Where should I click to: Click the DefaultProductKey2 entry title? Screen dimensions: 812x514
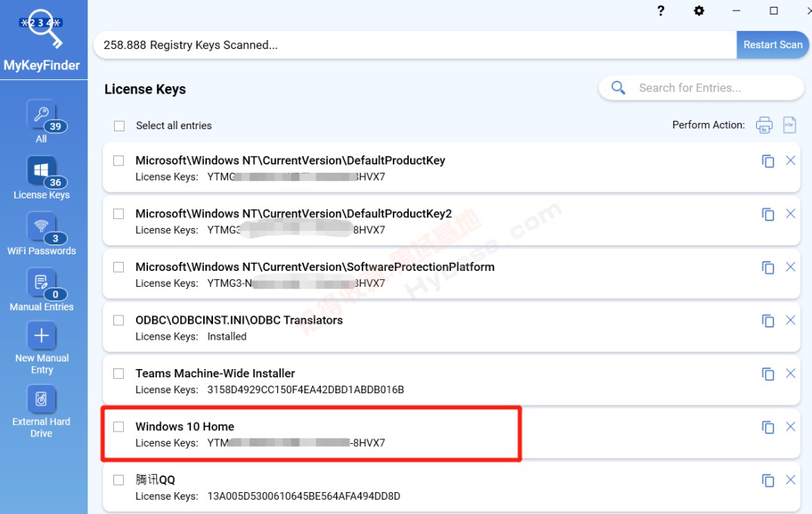(x=294, y=214)
